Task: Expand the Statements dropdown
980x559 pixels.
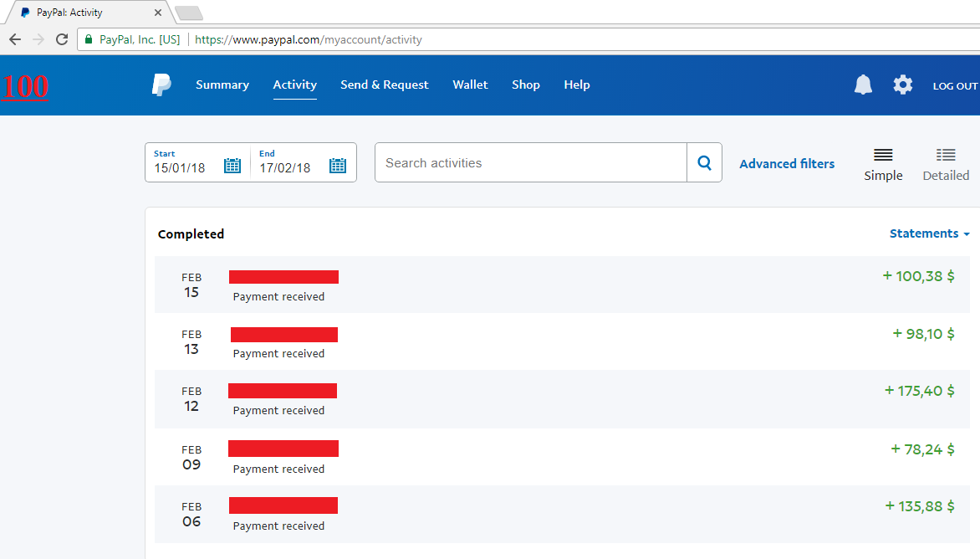Action: [x=929, y=233]
